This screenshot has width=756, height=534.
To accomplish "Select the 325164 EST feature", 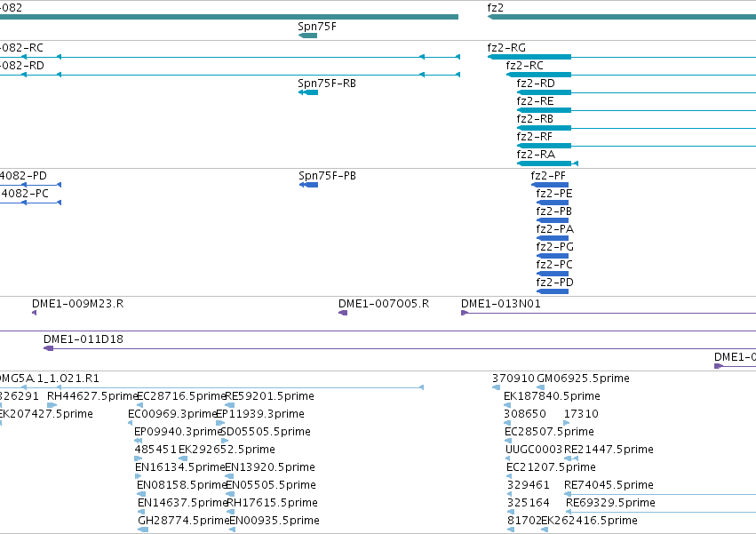I will tap(511, 512).
